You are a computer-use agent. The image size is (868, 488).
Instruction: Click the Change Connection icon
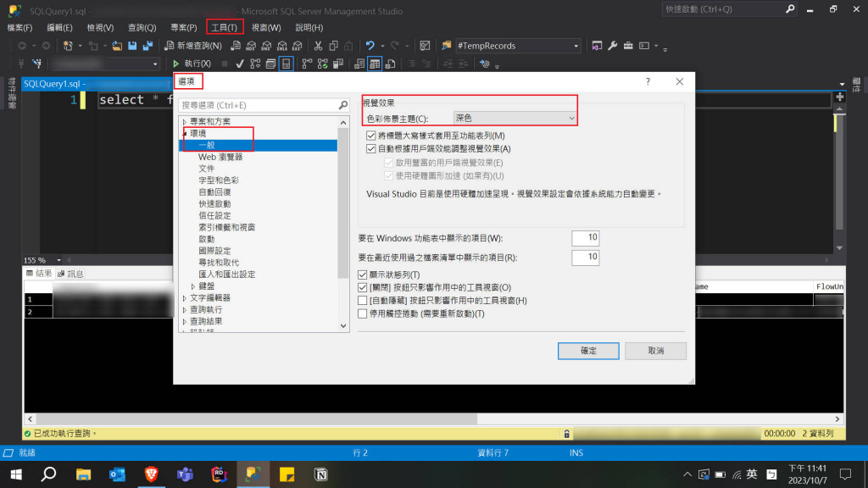(36, 64)
